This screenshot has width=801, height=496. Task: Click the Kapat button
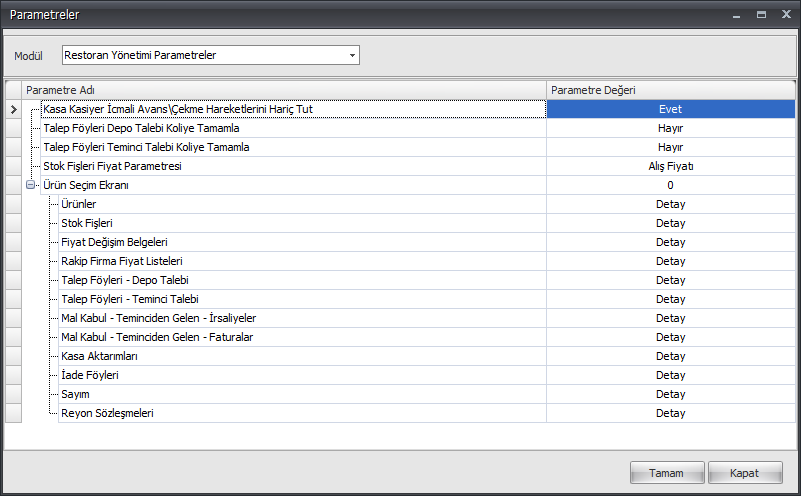point(743,473)
